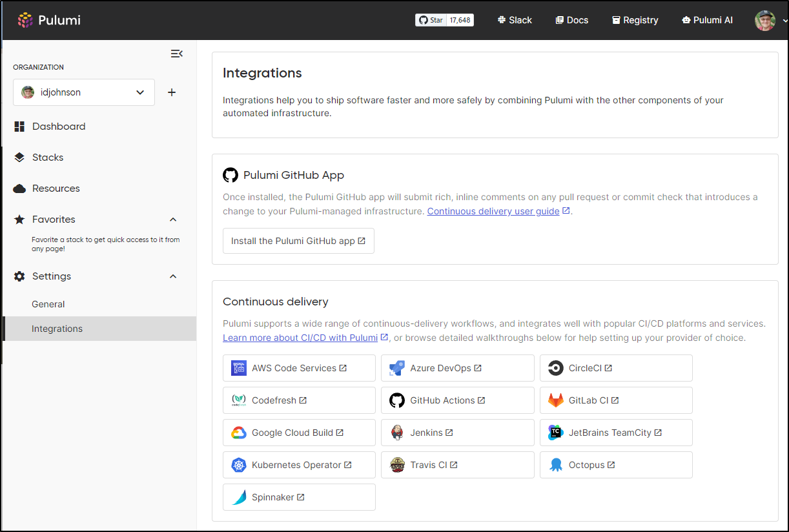Collapse the sidebar using the menu-fold icon
Image resolution: width=789 pixels, height=532 pixels.
[176, 54]
